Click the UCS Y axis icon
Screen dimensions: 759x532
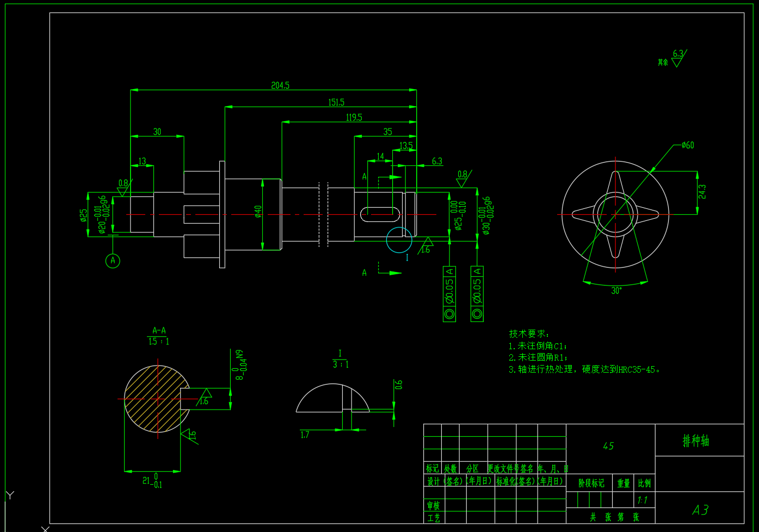click(10, 496)
